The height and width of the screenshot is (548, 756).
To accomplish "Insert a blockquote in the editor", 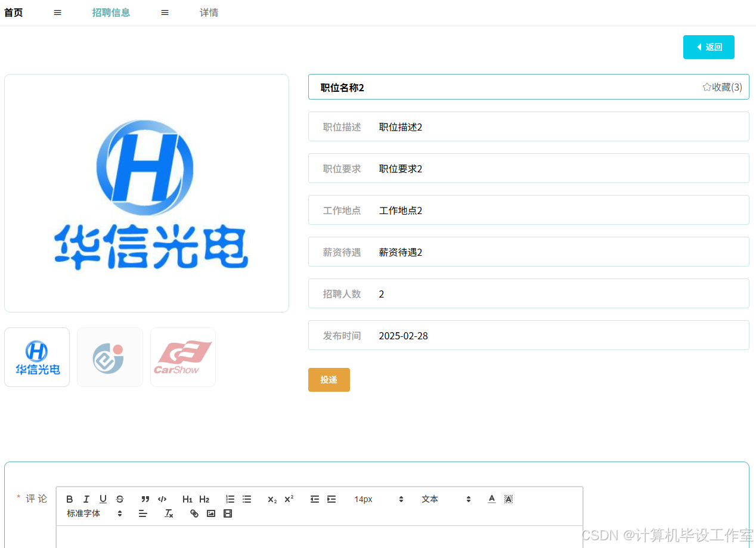I will [x=145, y=499].
